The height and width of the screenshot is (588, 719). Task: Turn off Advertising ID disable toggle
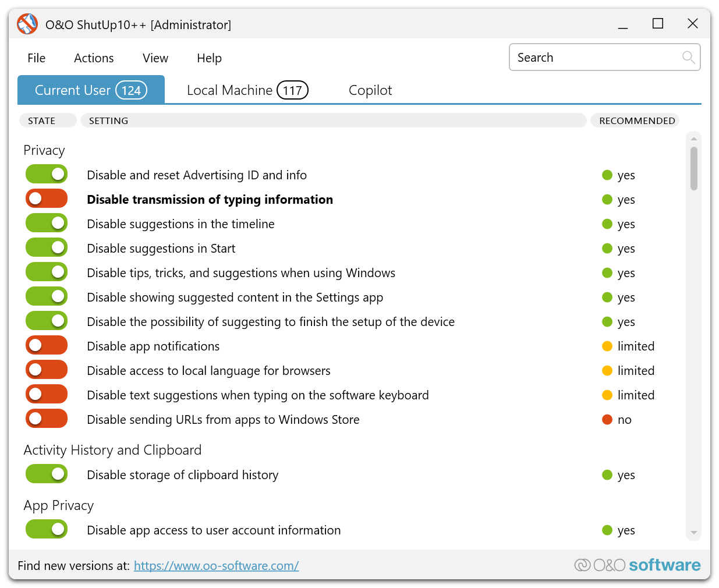point(47,175)
